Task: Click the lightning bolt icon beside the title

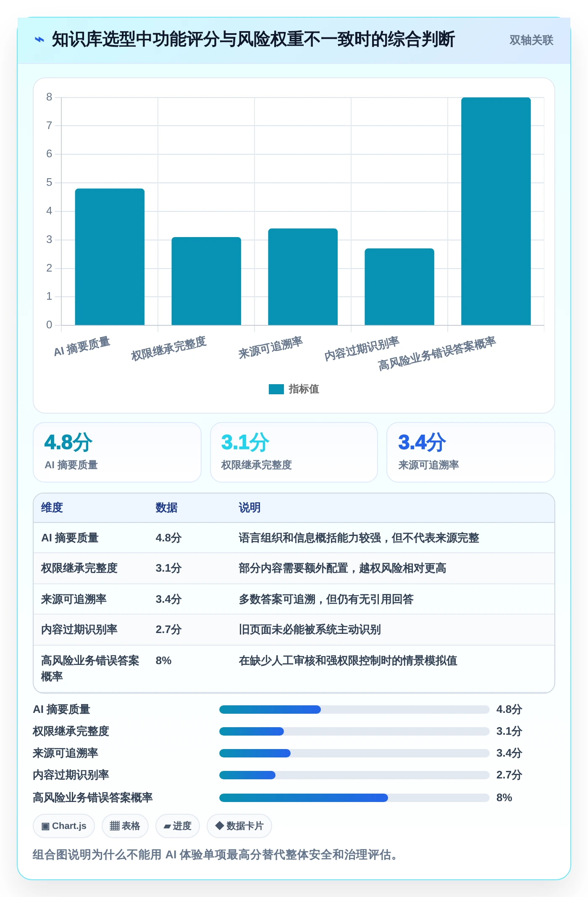Action: 39,40
